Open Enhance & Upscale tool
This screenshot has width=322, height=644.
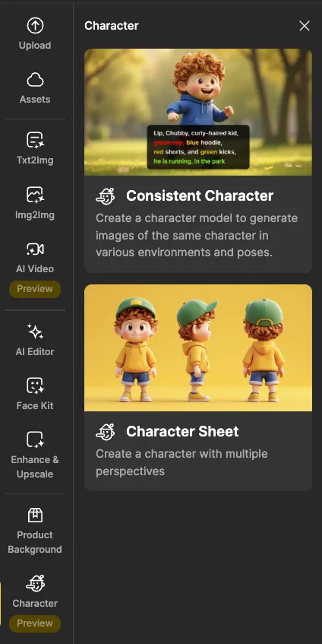pos(35,455)
